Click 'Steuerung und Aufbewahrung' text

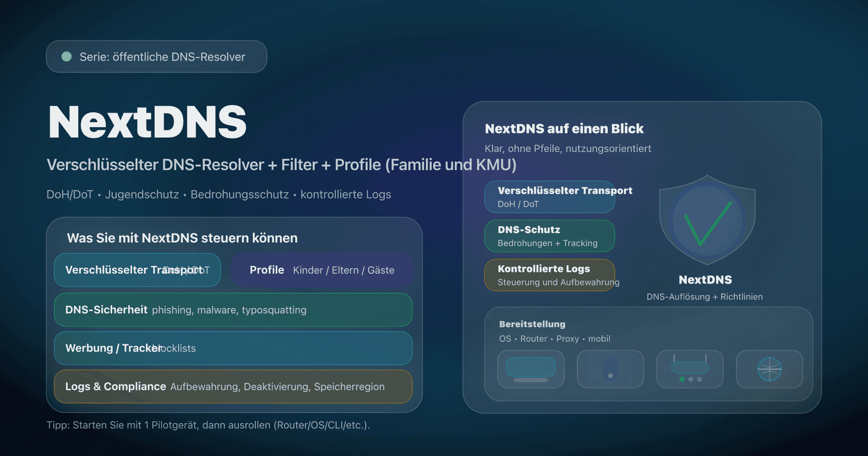point(558,282)
